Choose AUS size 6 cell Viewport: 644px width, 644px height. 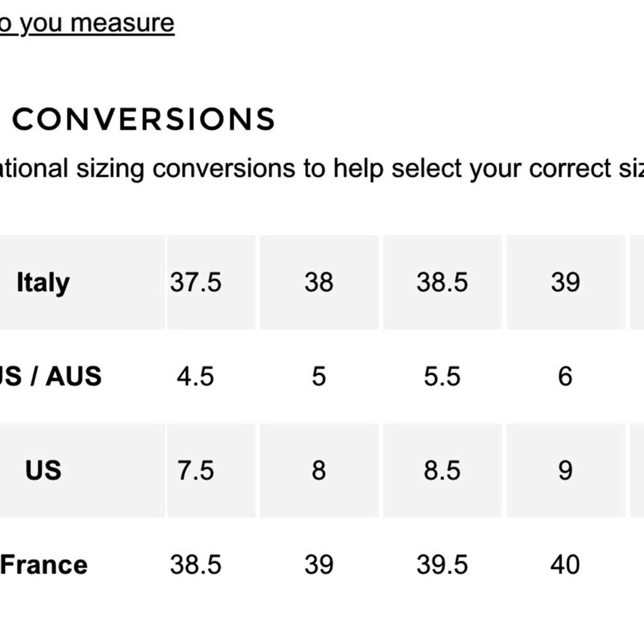[x=565, y=376]
